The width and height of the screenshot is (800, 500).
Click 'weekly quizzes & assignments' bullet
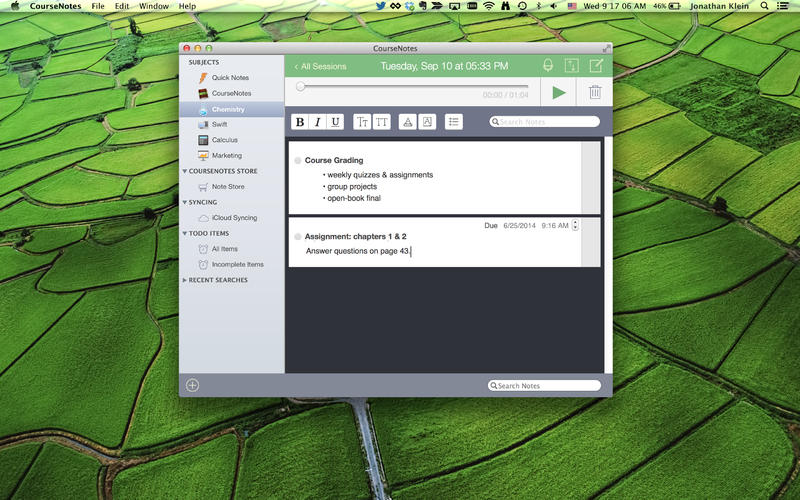click(x=380, y=175)
